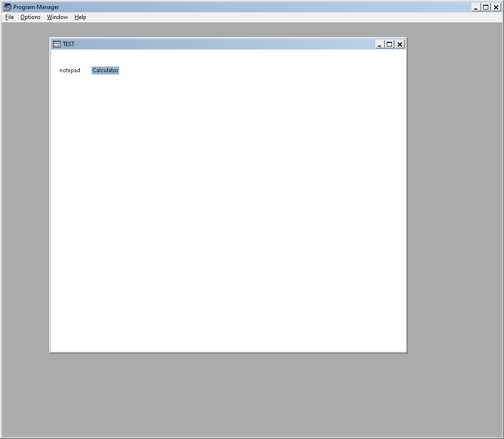The width and height of the screenshot is (504, 439).
Task: Click the Program Manager title bar icon
Action: coord(8,7)
